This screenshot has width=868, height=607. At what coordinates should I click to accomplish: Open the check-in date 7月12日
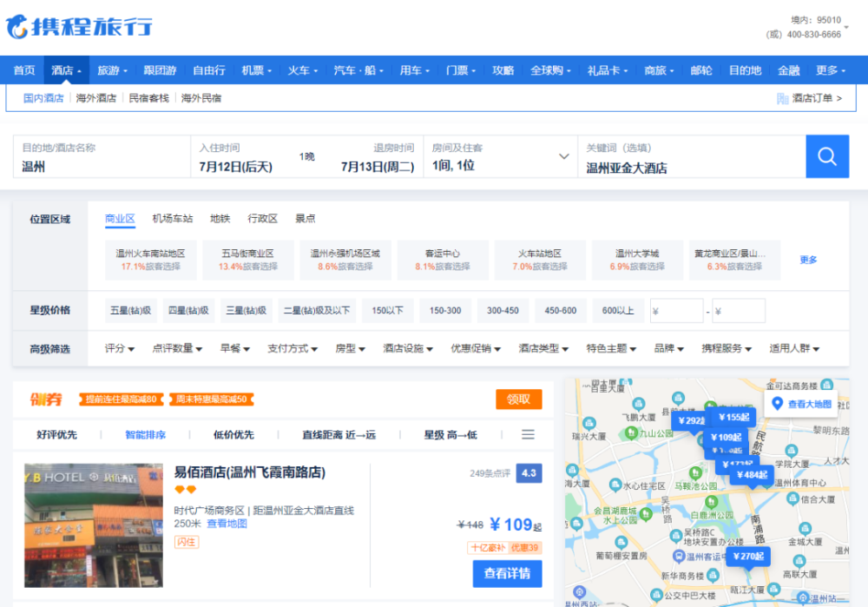(x=236, y=166)
